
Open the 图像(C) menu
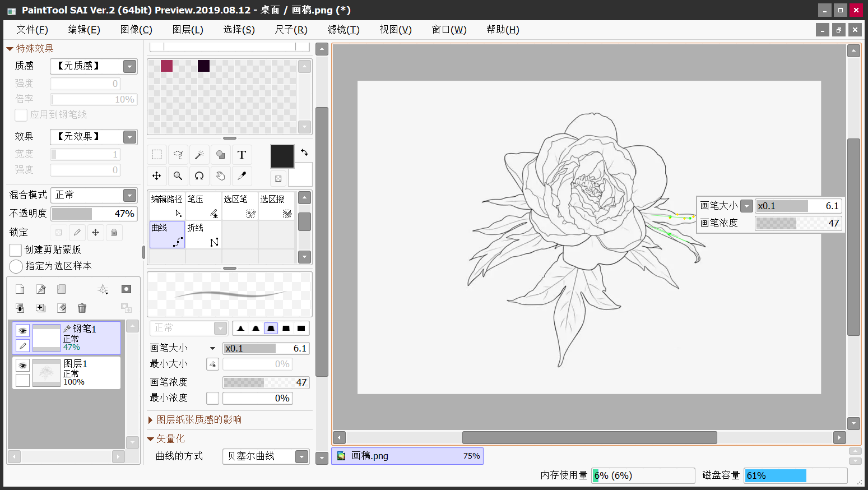[136, 30]
